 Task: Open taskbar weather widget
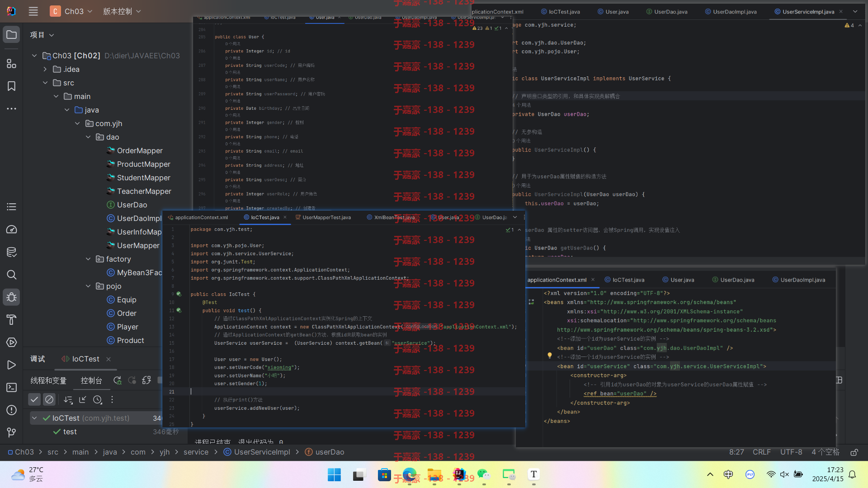tap(28, 474)
